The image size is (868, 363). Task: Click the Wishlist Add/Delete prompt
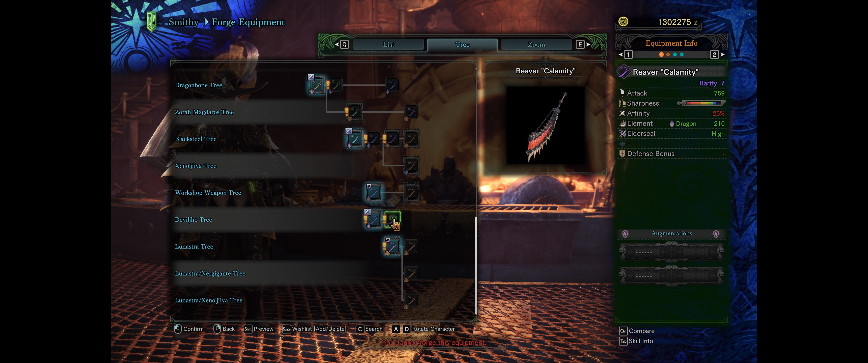pos(314,329)
